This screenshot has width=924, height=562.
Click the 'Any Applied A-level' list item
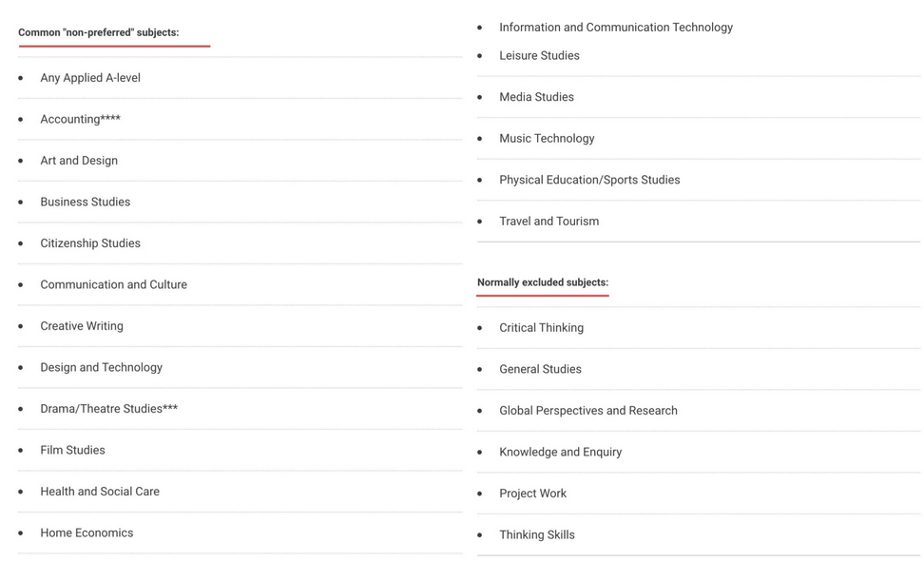coord(90,78)
